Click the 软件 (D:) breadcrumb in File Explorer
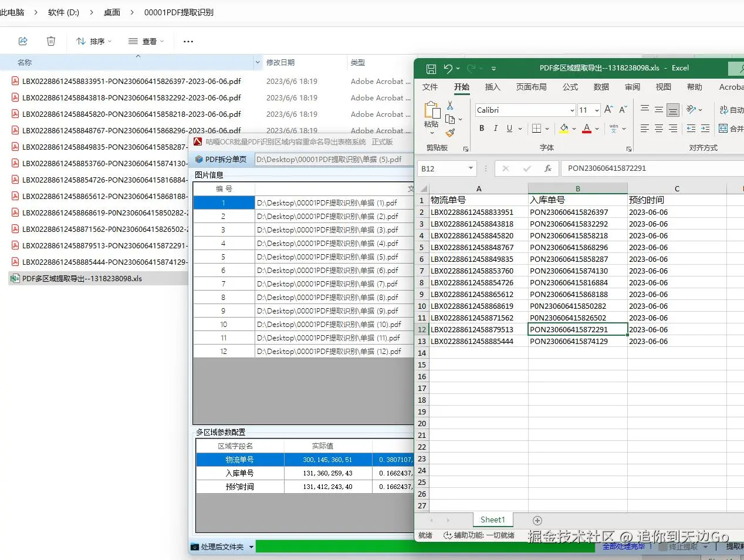The width and height of the screenshot is (744, 560). (63, 12)
